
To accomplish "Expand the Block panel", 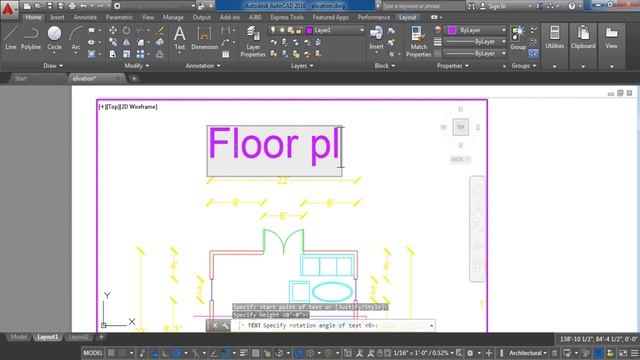I will click(385, 66).
